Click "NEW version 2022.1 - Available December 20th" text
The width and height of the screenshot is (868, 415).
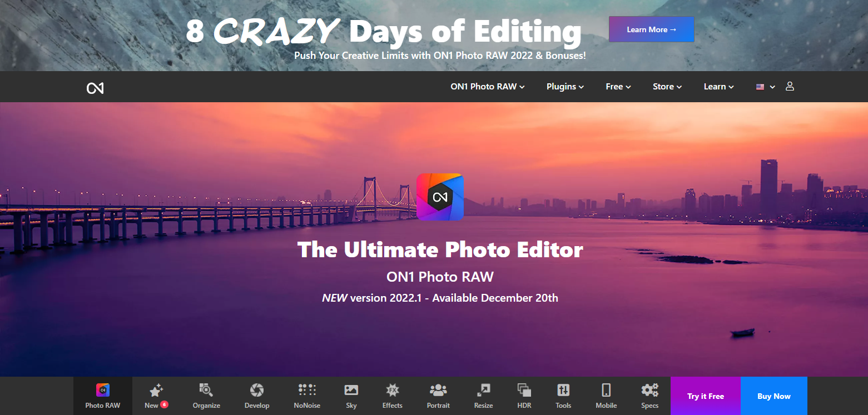tap(440, 298)
